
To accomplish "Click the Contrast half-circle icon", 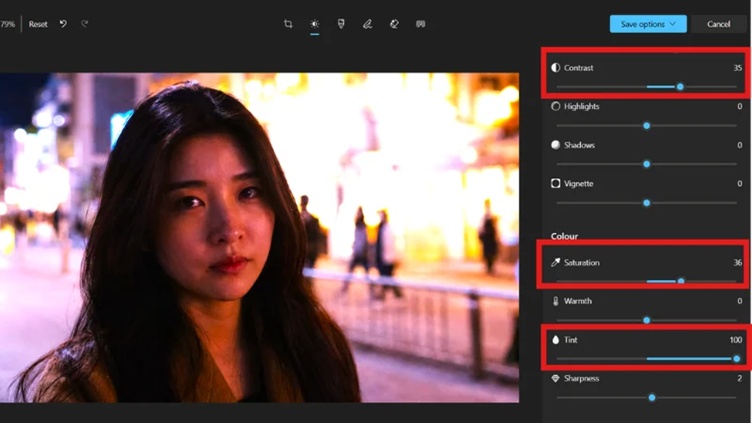I will (555, 68).
